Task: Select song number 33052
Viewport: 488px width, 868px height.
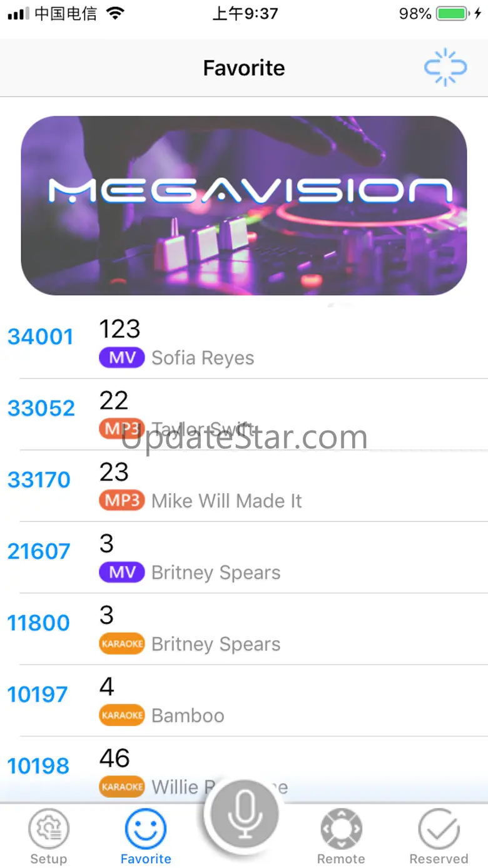Action: 41,409
